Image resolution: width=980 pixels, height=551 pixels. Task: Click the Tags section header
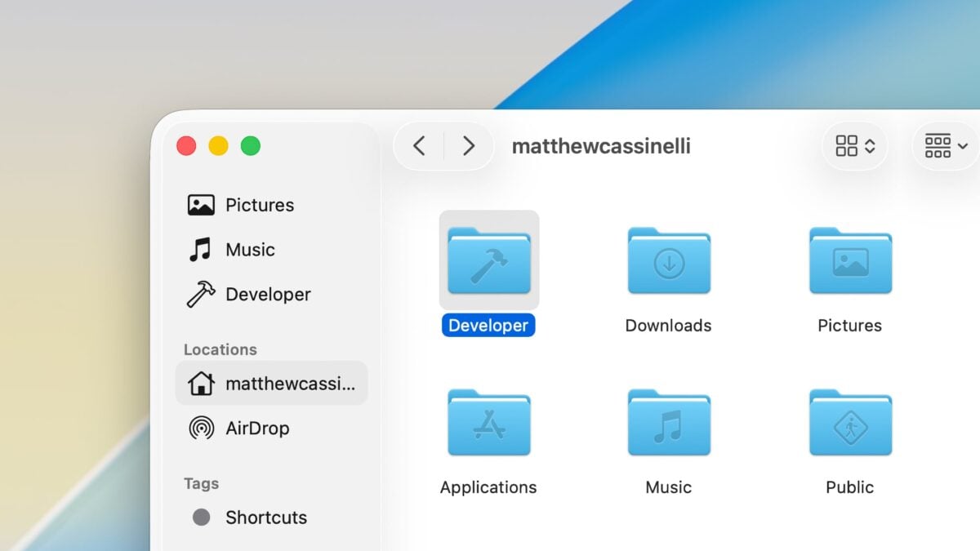201,483
